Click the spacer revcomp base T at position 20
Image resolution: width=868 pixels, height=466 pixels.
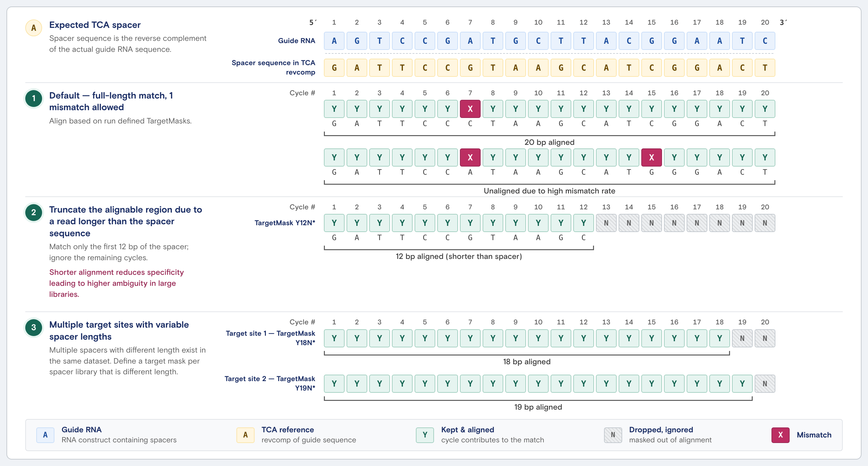(x=765, y=68)
